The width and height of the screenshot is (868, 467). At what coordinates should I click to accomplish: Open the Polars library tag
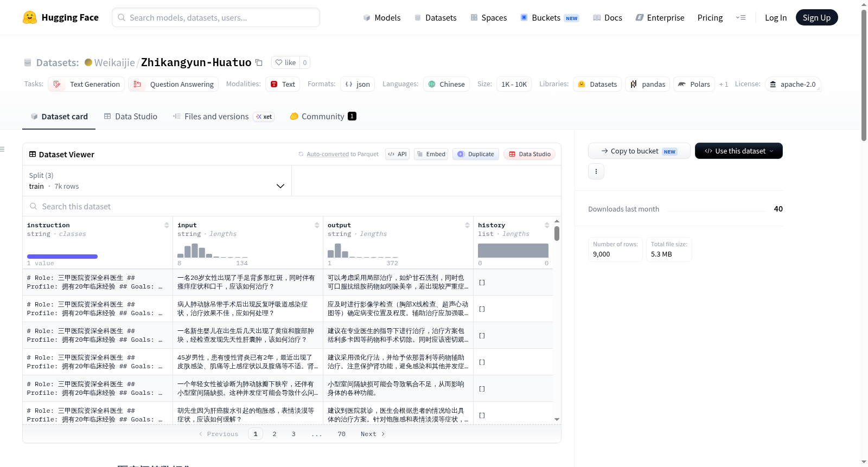pos(694,84)
